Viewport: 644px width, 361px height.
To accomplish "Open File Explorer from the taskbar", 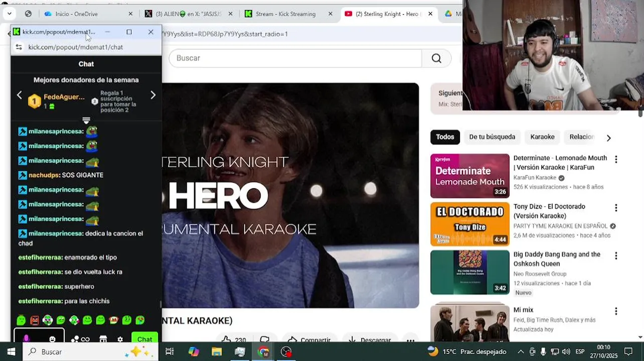I will (217, 351).
